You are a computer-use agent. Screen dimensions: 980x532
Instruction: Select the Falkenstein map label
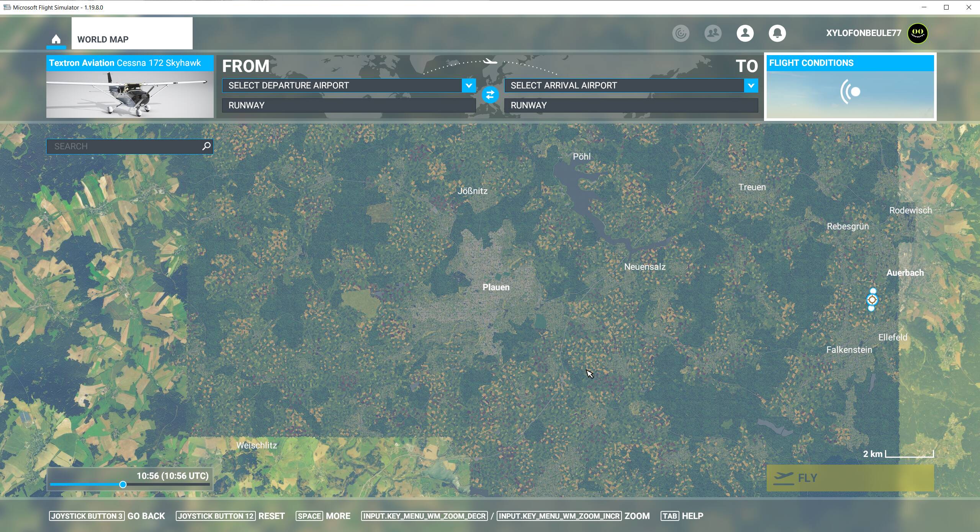849,350
